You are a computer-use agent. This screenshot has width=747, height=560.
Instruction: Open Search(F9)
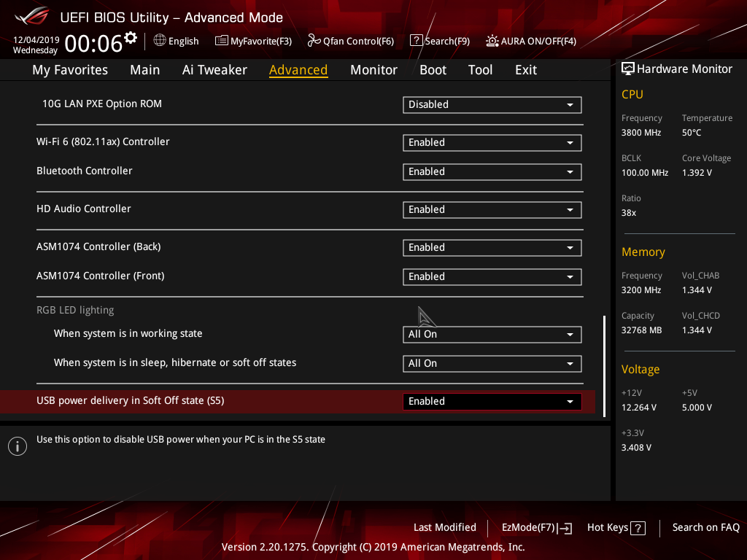point(440,41)
